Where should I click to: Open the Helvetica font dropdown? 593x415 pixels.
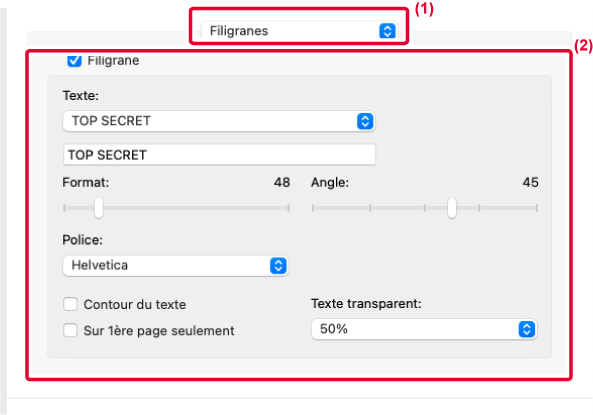175,266
